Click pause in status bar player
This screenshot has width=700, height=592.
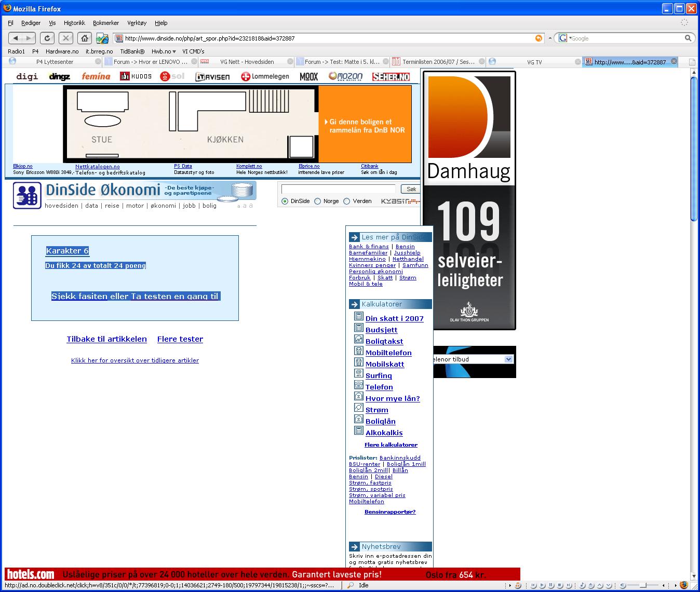pos(550,585)
